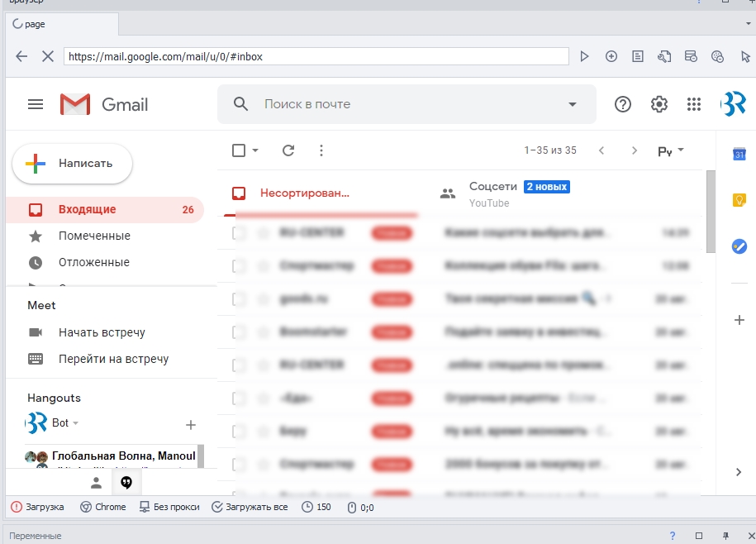Open Gmail settings gear

coord(659,104)
